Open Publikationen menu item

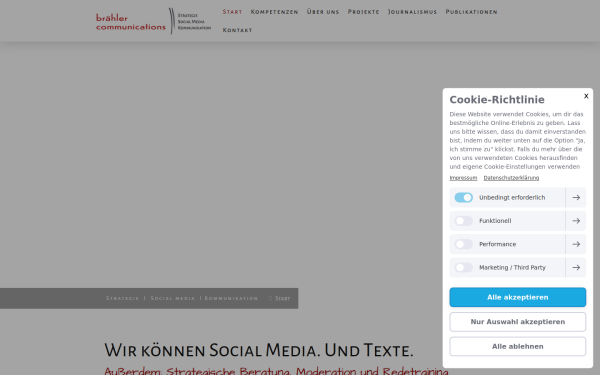[x=471, y=12]
